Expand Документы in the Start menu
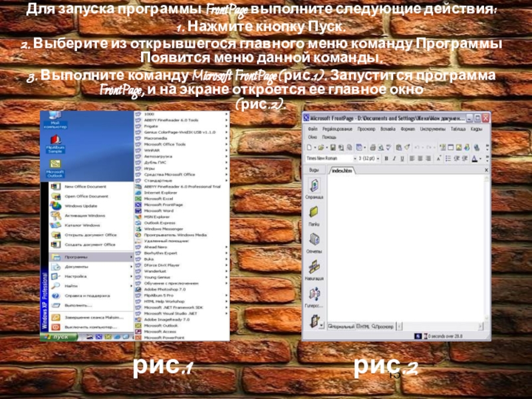 coord(92,267)
